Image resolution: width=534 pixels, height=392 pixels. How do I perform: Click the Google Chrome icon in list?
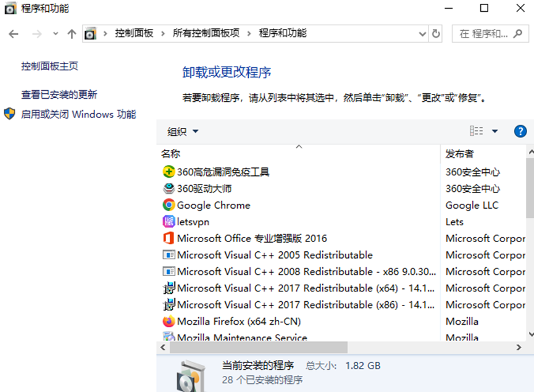[169, 205]
